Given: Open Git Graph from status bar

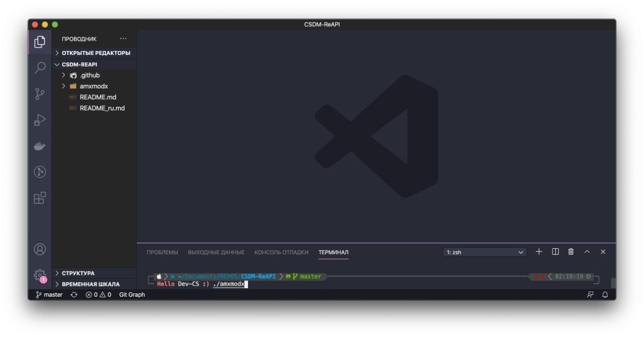Looking at the screenshot, I should pos(132,295).
